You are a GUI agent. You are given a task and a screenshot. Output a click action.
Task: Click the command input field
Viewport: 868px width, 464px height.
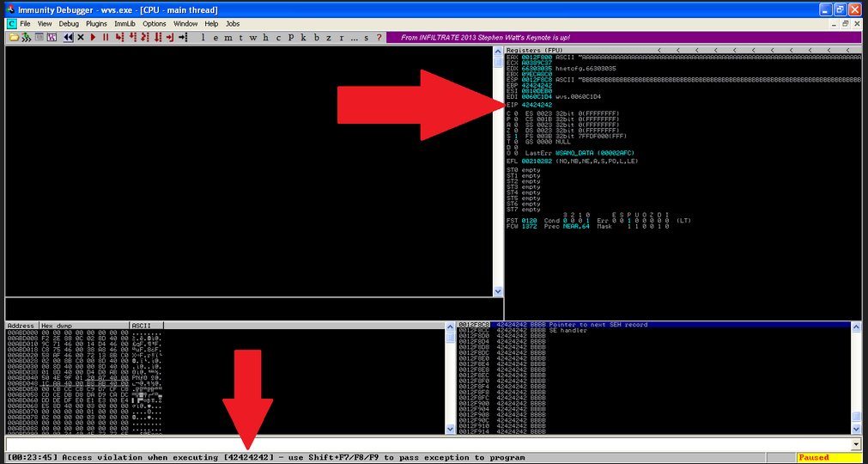pos(428,444)
